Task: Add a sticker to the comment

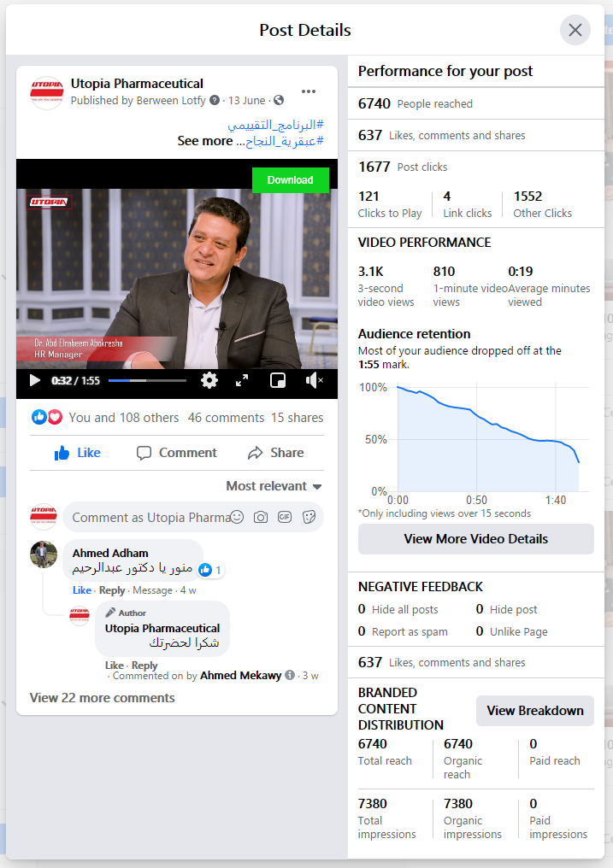Action: [309, 517]
